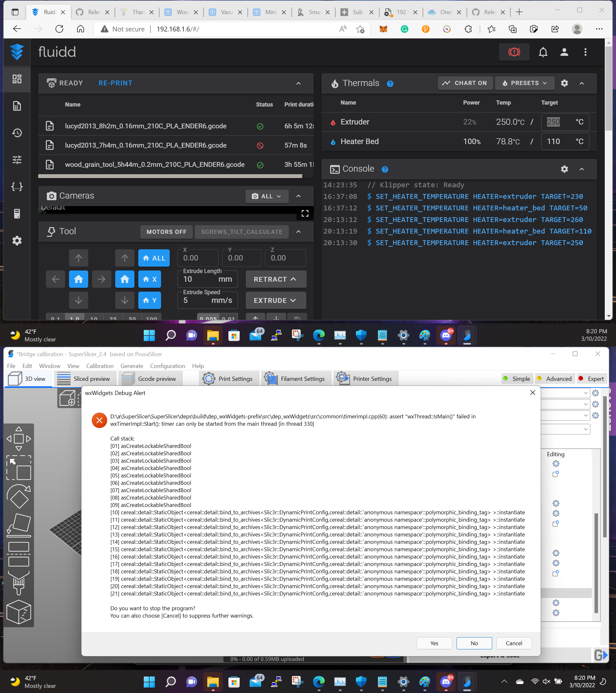The width and height of the screenshot is (616, 693).
Task: Toggle the thermals chart with CHART ON
Action: (x=465, y=83)
